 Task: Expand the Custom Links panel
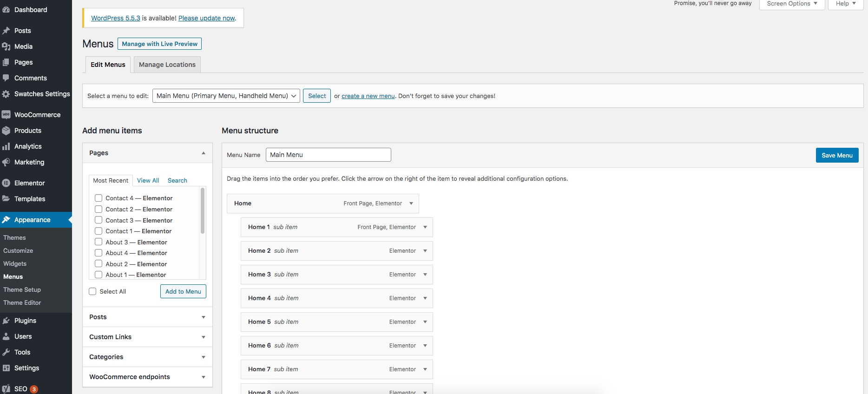pyautogui.click(x=147, y=337)
